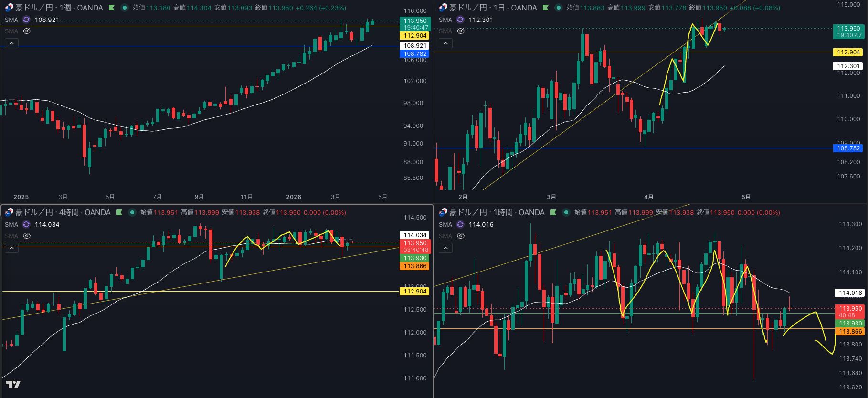Click the 豪ドル/円 1時間 OANDA chart title

[x=497, y=212]
